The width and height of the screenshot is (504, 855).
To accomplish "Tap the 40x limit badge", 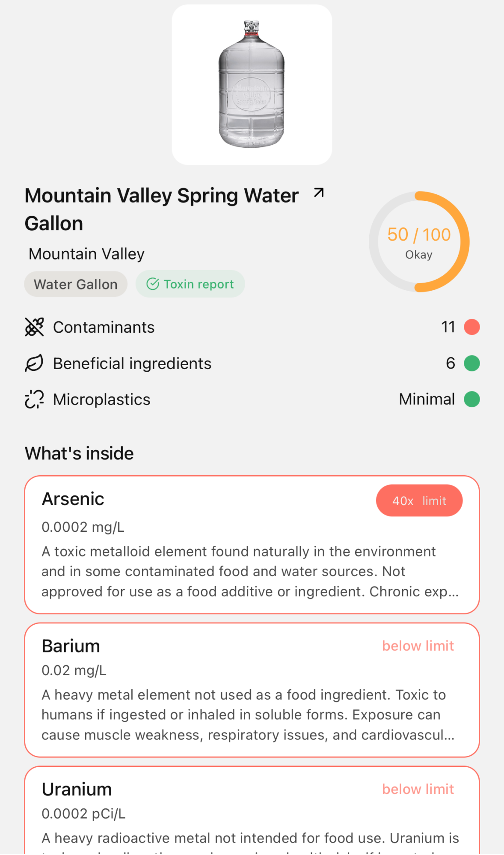I will [419, 500].
